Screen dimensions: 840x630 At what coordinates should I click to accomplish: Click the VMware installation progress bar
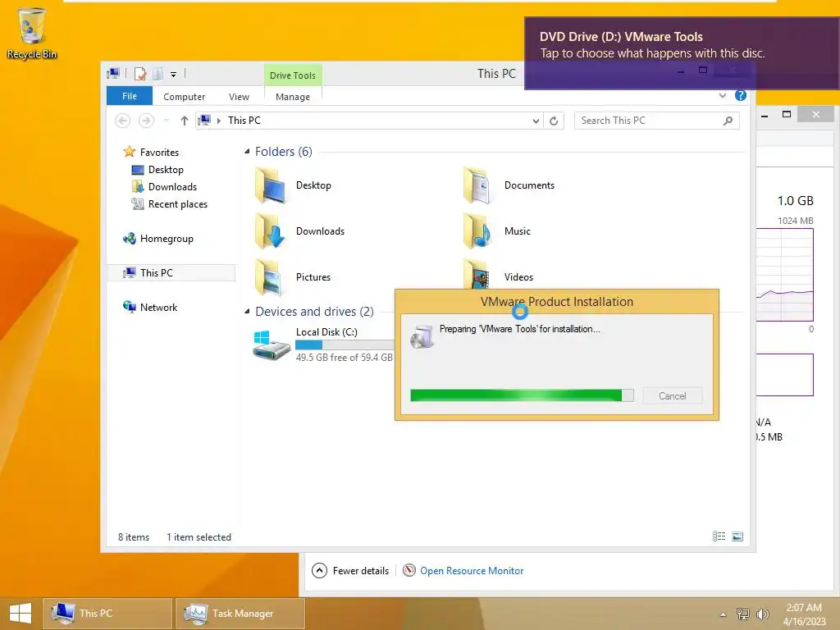pos(522,395)
